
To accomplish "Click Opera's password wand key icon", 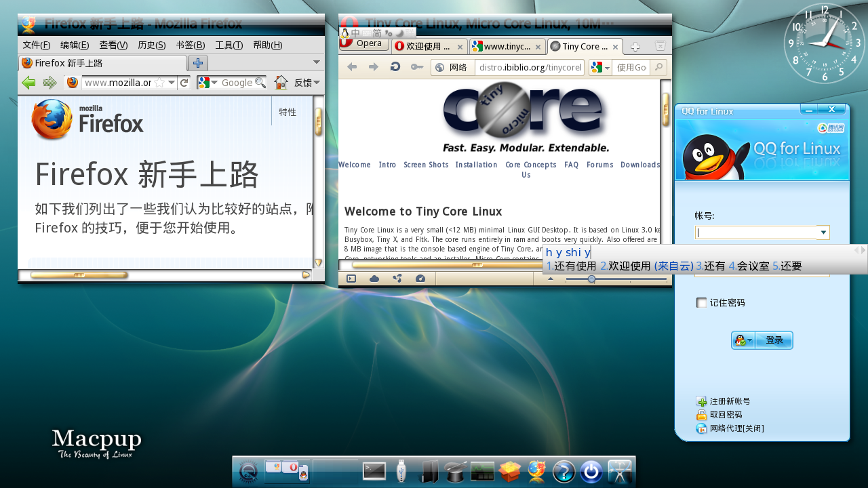I will click(416, 66).
